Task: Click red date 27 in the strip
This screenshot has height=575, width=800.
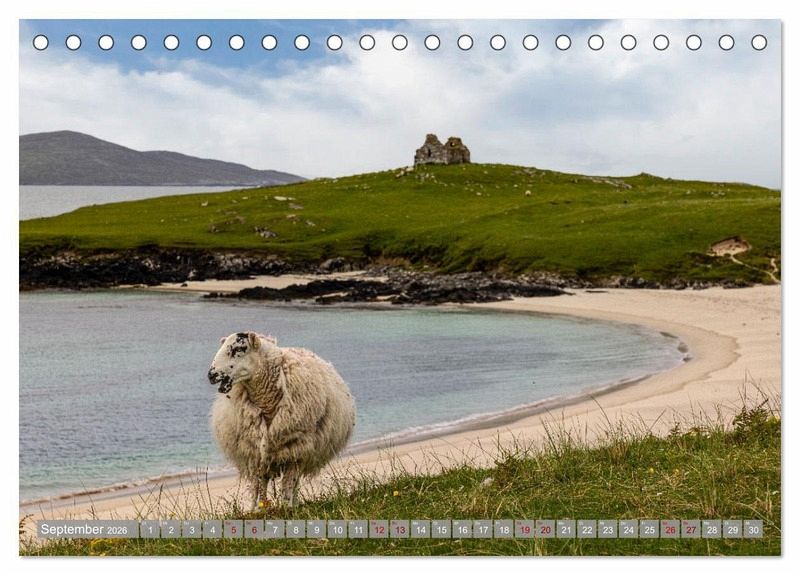Action: pyautogui.click(x=690, y=529)
